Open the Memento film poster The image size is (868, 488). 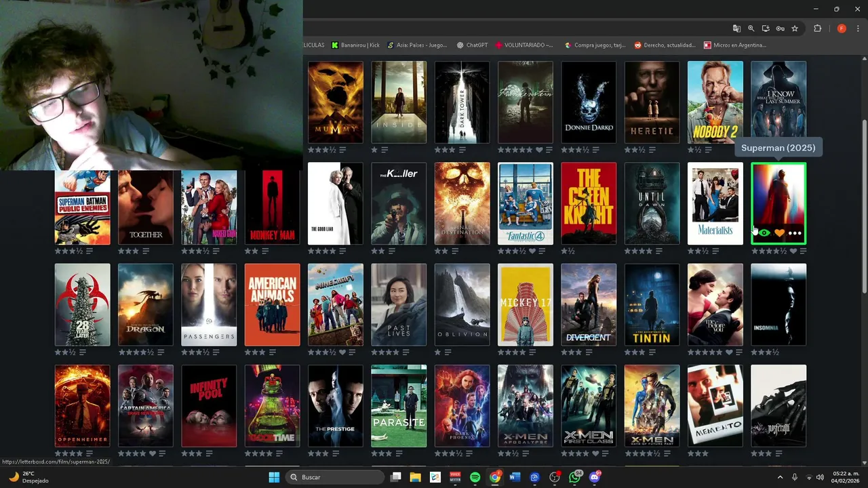[715, 406]
